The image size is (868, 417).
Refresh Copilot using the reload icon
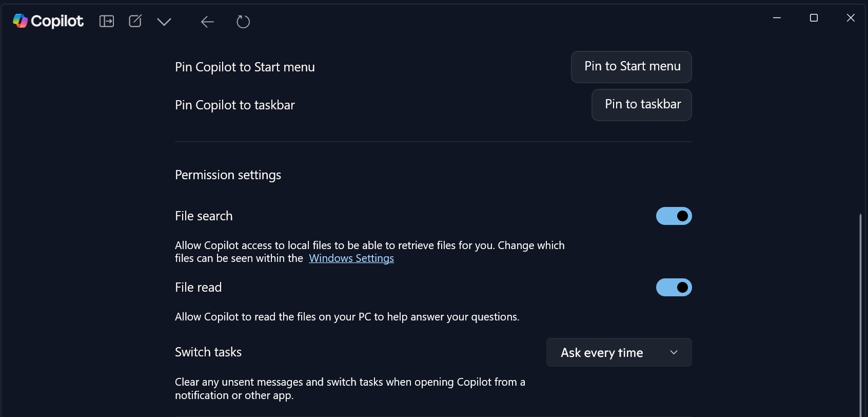click(243, 22)
